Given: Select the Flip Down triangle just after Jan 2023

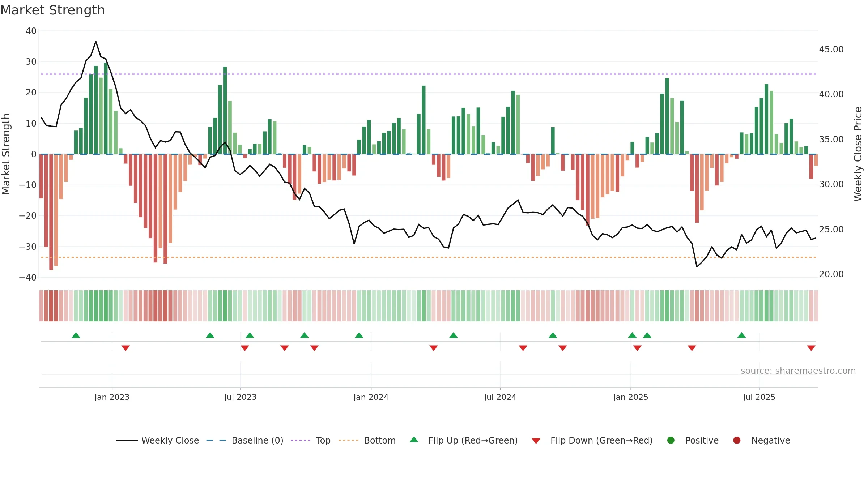Looking at the screenshot, I should pyautogui.click(x=125, y=348).
